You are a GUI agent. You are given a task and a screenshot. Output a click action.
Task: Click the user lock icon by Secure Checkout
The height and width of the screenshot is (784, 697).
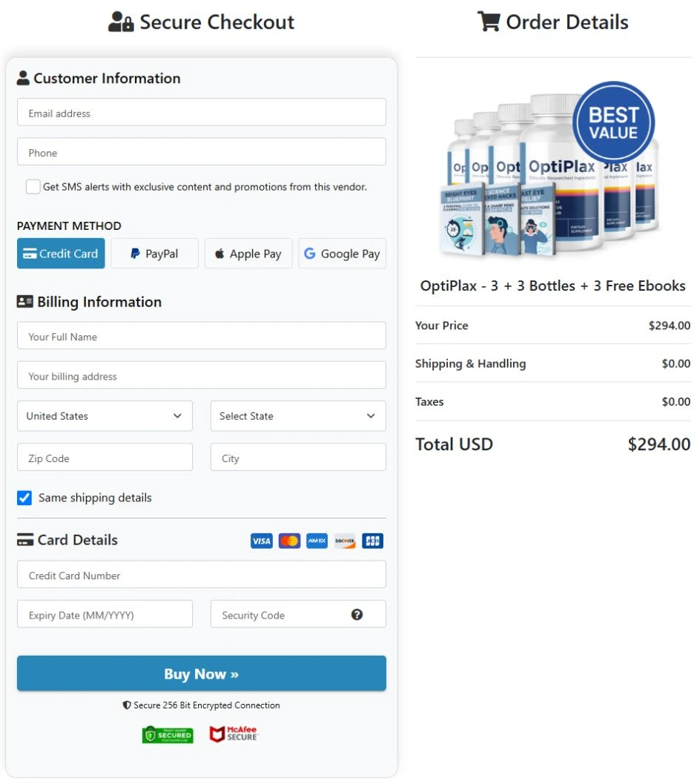click(x=121, y=22)
